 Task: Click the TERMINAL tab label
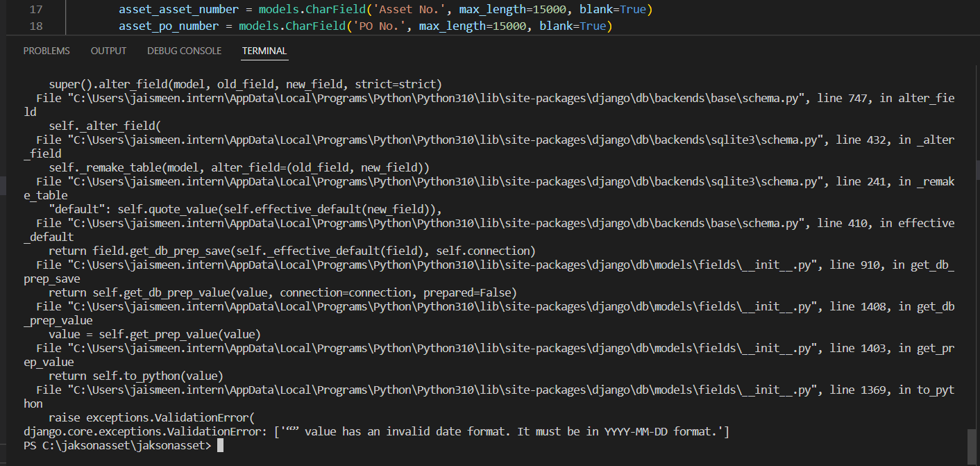pos(264,50)
